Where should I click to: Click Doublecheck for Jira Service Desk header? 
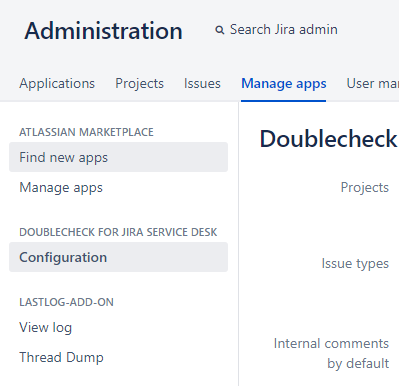click(118, 232)
